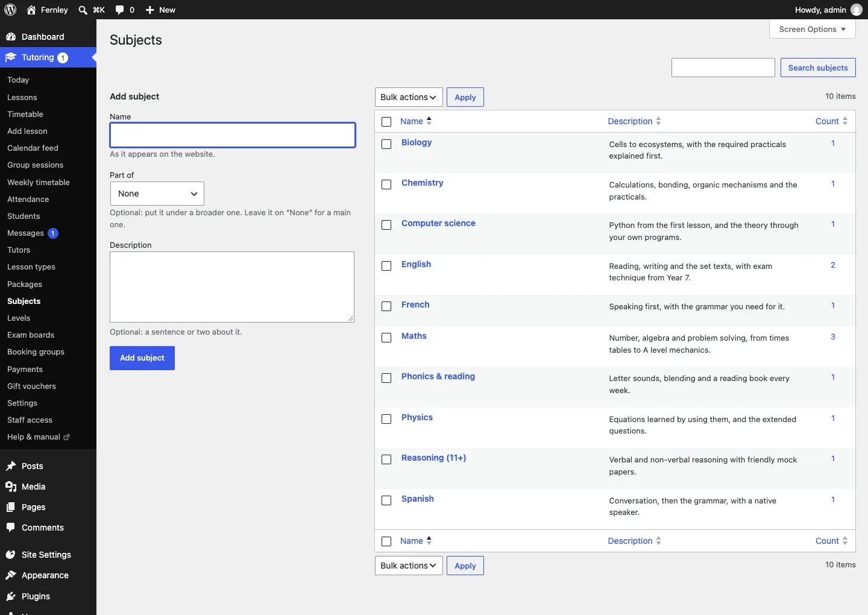This screenshot has height=615, width=868.
Task: Click the Posts pushpin icon
Action: 11,466
